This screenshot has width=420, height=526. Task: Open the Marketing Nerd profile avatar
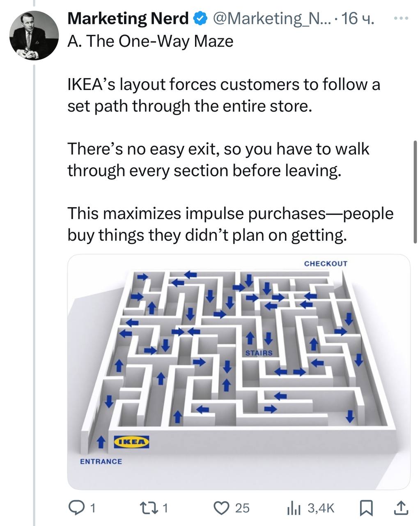[x=34, y=36]
